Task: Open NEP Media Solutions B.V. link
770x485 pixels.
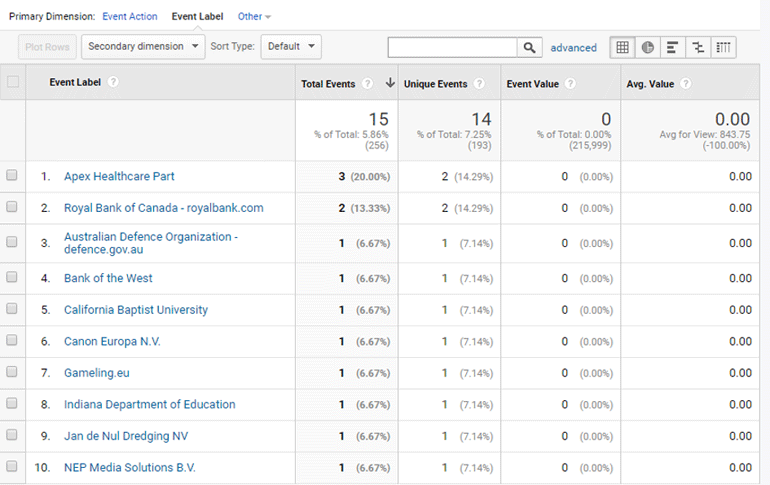Action: tap(130, 468)
